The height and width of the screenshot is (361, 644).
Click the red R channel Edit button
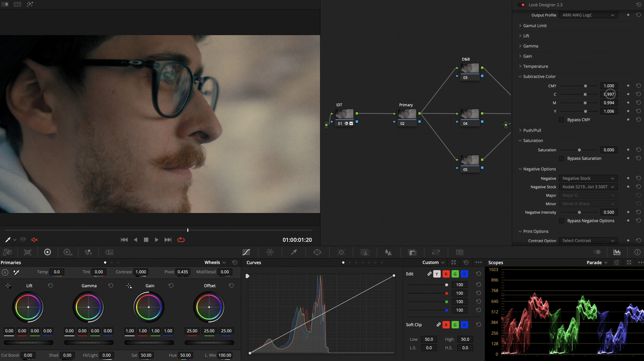coord(446,274)
